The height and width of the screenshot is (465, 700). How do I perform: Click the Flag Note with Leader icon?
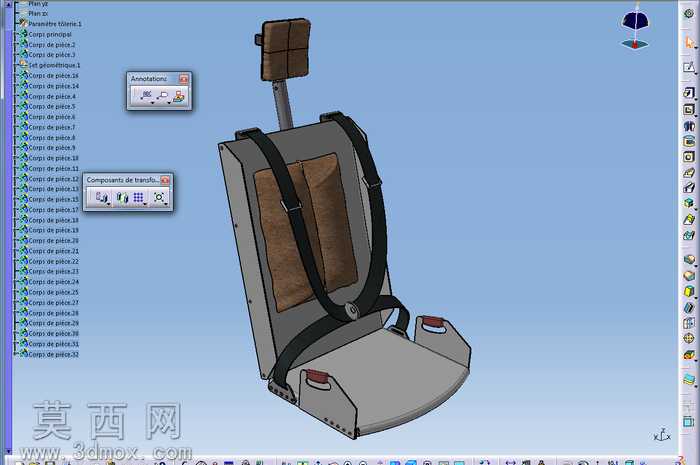point(162,95)
